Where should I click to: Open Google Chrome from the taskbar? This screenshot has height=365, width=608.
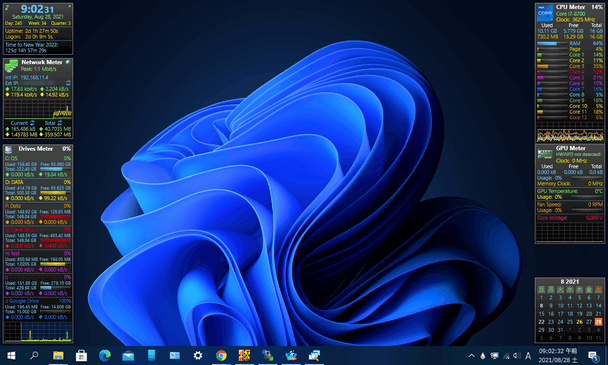click(x=221, y=355)
